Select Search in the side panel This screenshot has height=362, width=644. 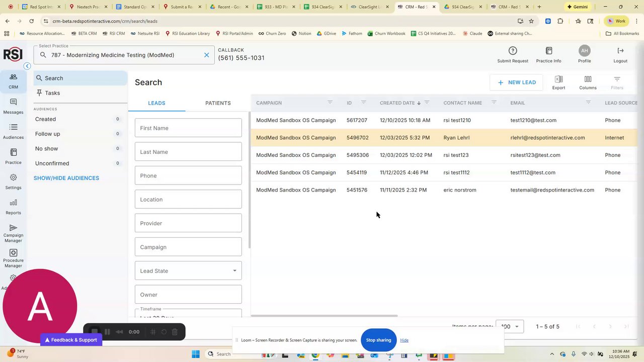click(80, 78)
